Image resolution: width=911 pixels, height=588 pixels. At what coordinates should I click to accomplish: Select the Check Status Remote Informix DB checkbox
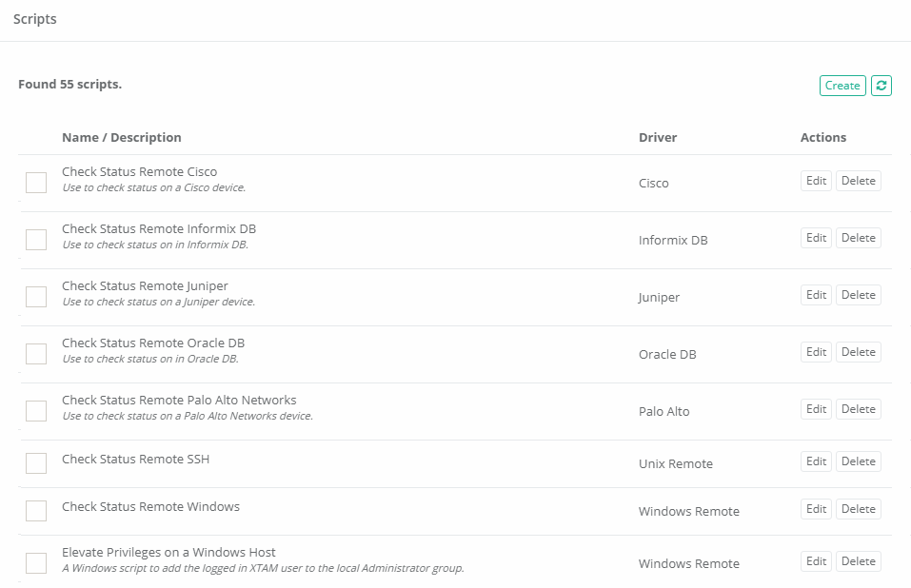pos(36,240)
